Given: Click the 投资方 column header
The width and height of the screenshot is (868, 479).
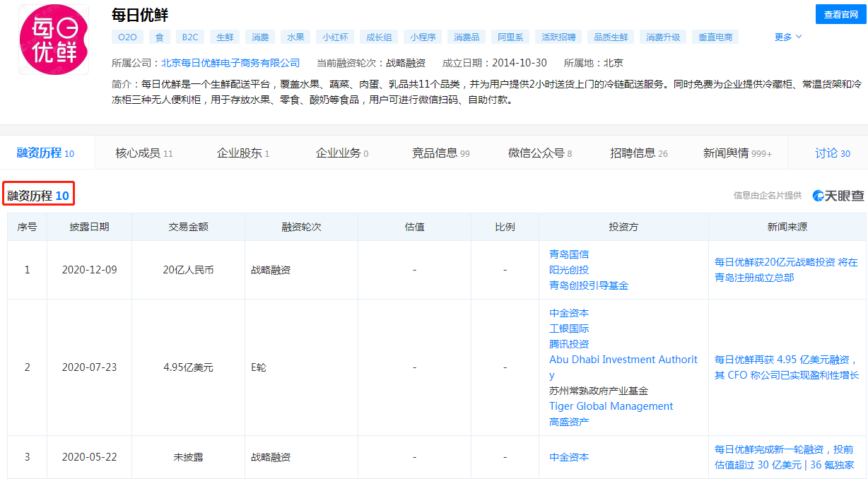Looking at the screenshot, I should point(623,227).
